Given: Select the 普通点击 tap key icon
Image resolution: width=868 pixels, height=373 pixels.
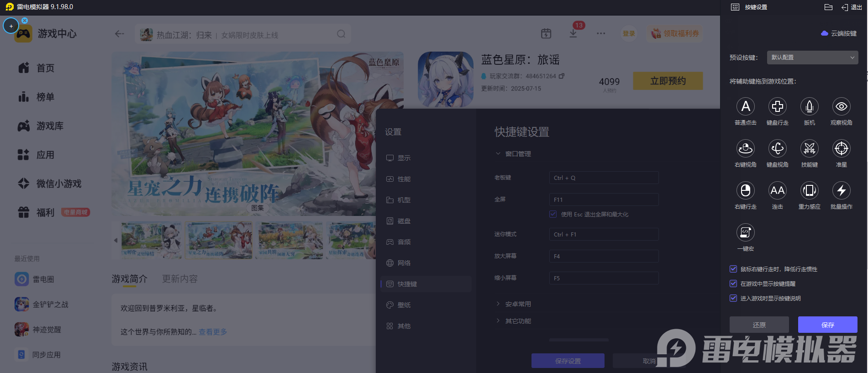Looking at the screenshot, I should (746, 106).
